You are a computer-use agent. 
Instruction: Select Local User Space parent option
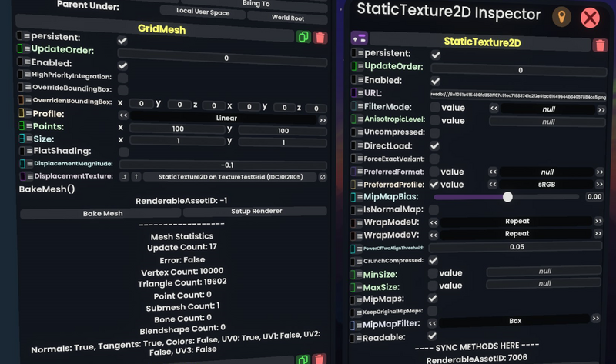click(203, 11)
